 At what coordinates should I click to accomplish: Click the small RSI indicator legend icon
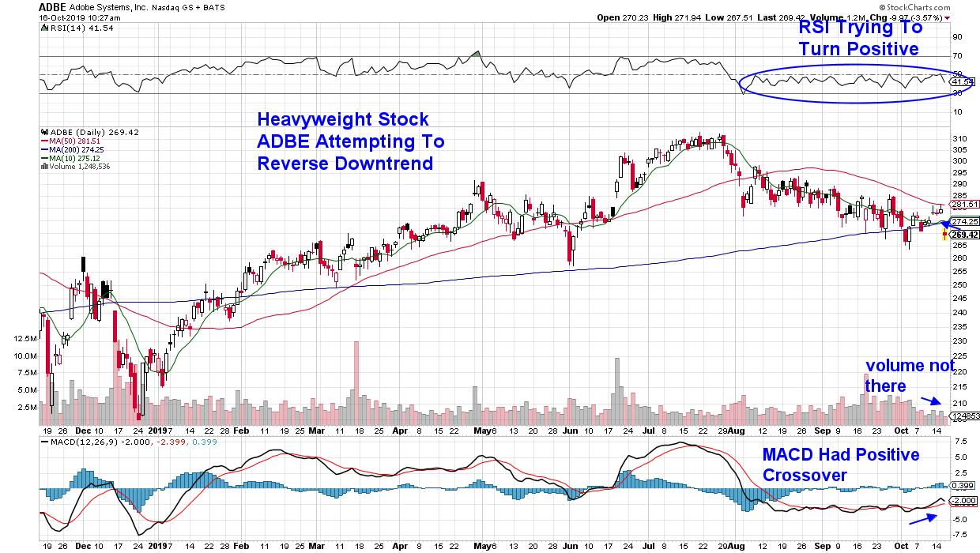click(43, 28)
